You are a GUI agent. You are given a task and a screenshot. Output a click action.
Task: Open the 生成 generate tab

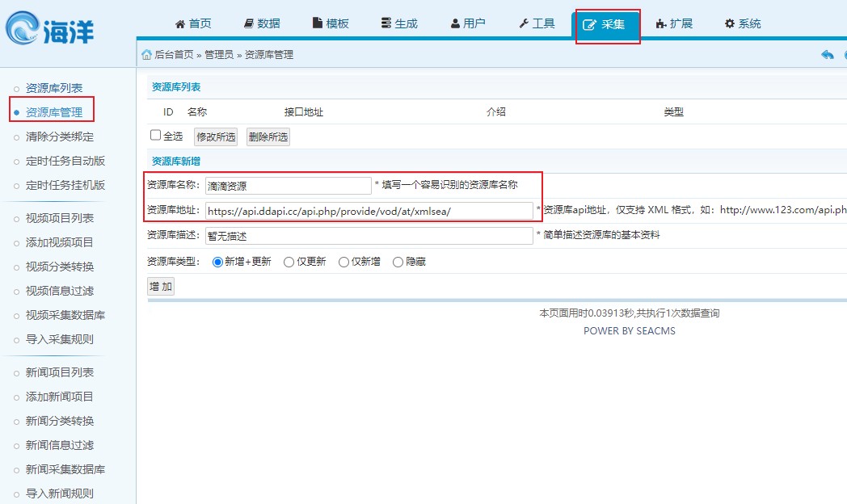pos(399,23)
